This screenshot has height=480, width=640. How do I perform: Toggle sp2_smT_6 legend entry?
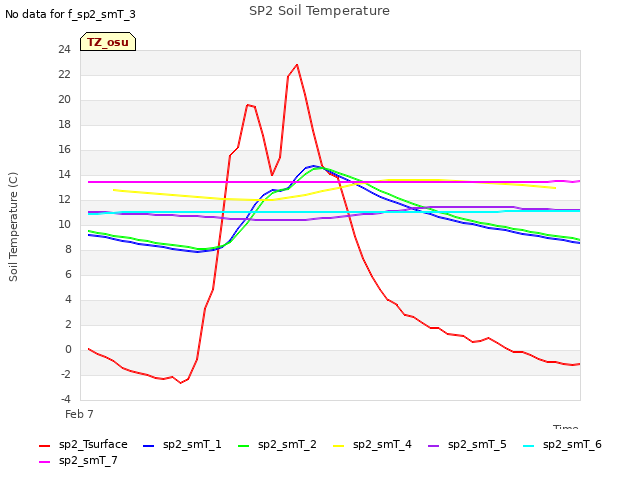coord(562,444)
